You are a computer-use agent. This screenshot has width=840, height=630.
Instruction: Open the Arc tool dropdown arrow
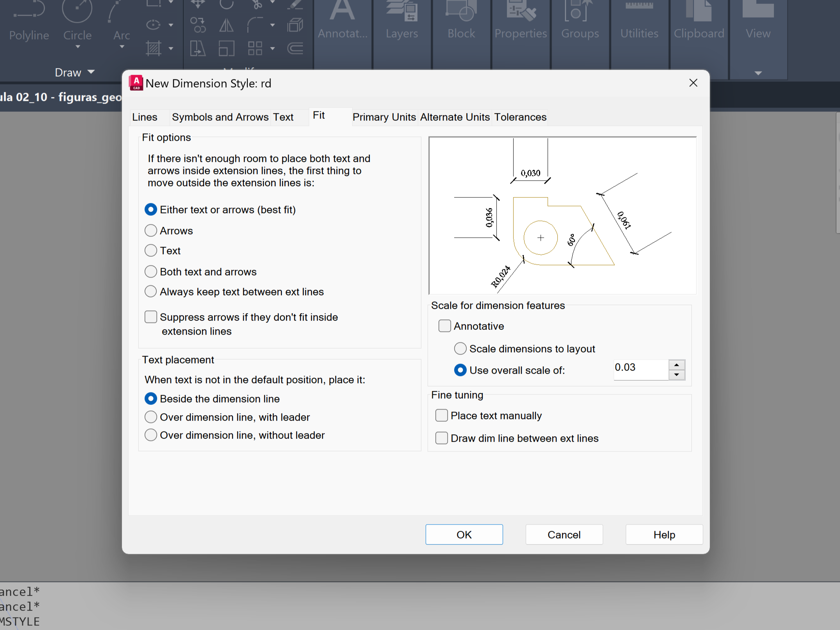(122, 47)
